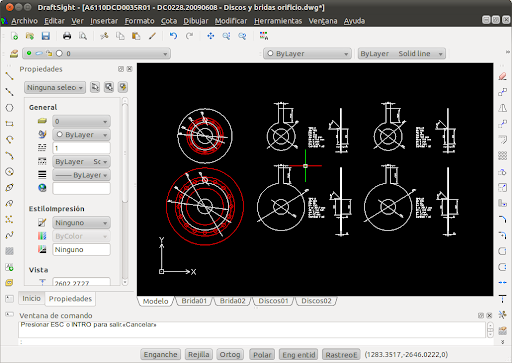
Task: Click the Zoom Window magnifier icon
Action: [227, 36]
